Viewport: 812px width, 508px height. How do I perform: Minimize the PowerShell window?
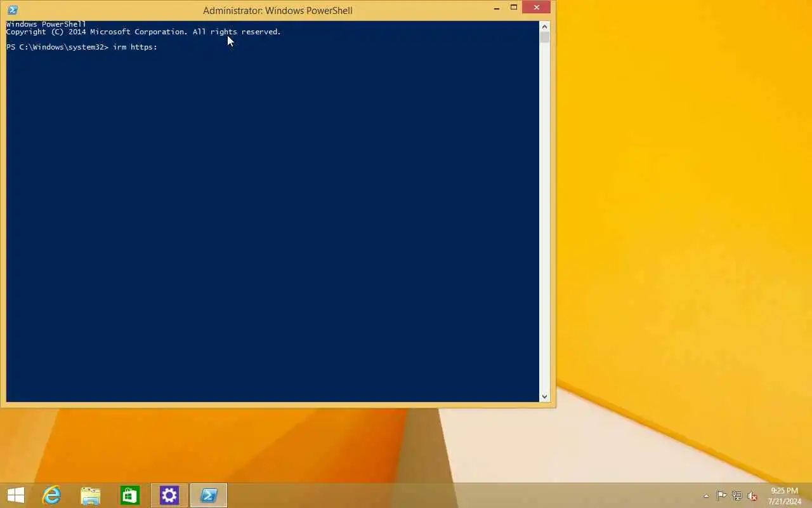(497, 8)
